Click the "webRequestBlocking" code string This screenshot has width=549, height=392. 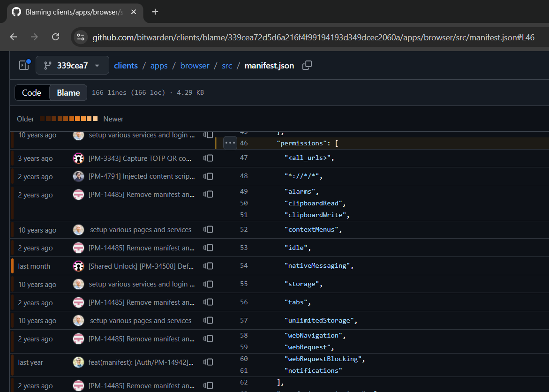click(323, 359)
